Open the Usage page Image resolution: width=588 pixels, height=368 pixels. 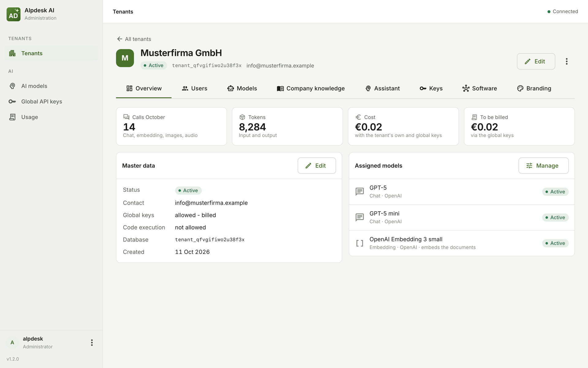[51, 117]
